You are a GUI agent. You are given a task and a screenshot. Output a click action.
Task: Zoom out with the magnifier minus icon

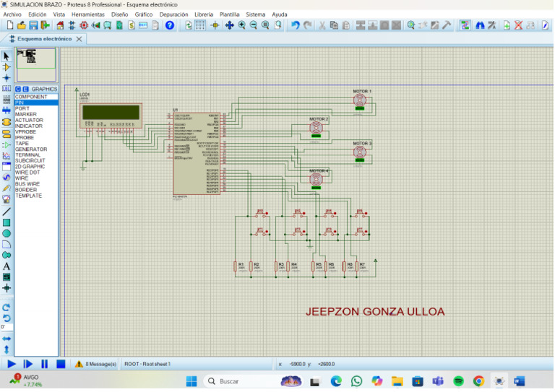tap(254, 25)
